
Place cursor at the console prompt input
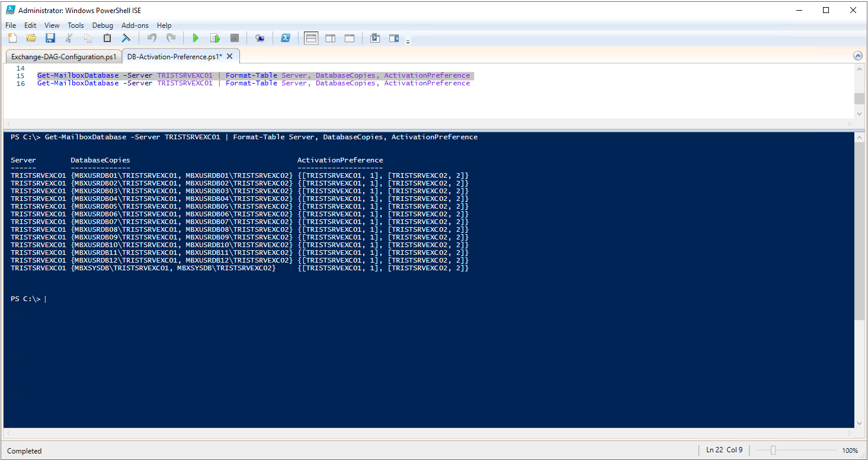pos(45,299)
